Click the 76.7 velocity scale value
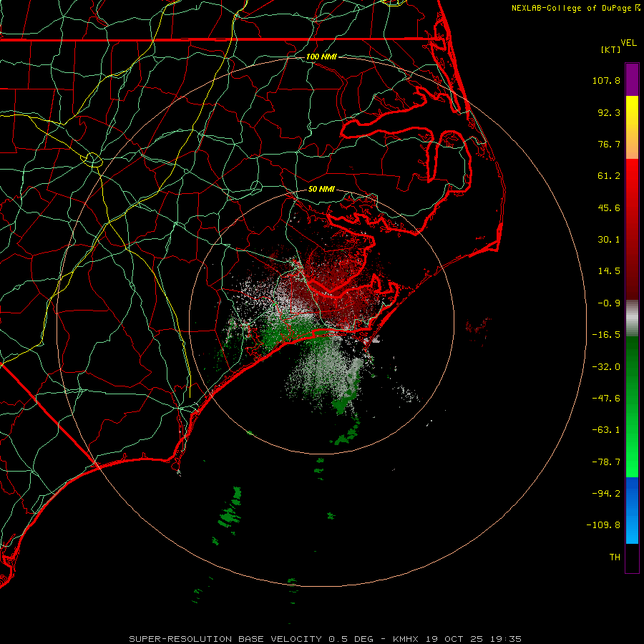The image size is (644, 644). (x=609, y=144)
